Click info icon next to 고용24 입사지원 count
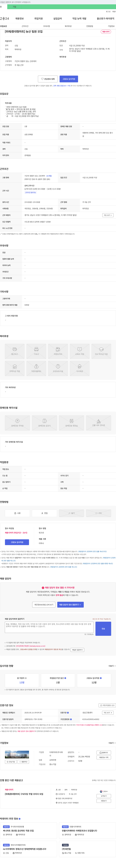Image resolution: width=116 pixels, height=868 pixels. (101, 678)
